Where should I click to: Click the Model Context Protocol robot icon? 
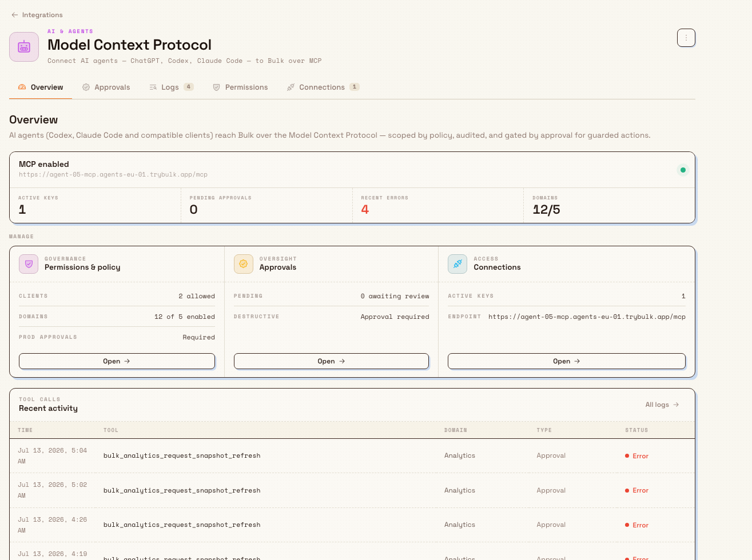(x=24, y=47)
